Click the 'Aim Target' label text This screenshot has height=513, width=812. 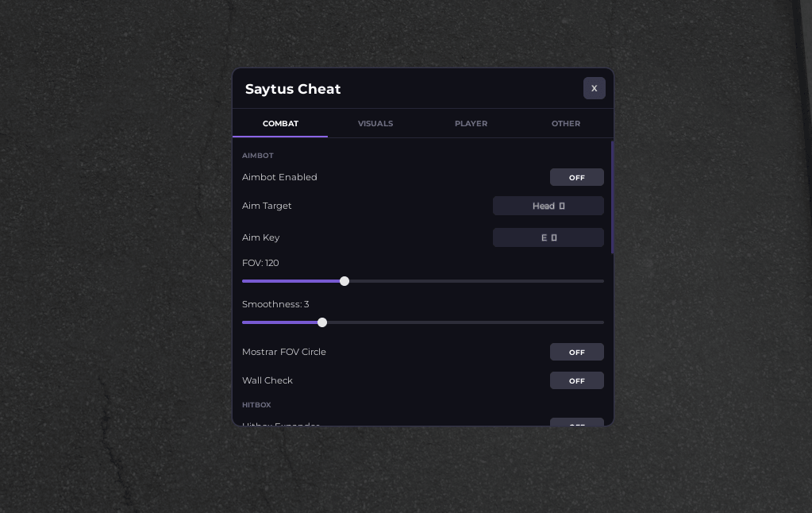click(x=266, y=206)
